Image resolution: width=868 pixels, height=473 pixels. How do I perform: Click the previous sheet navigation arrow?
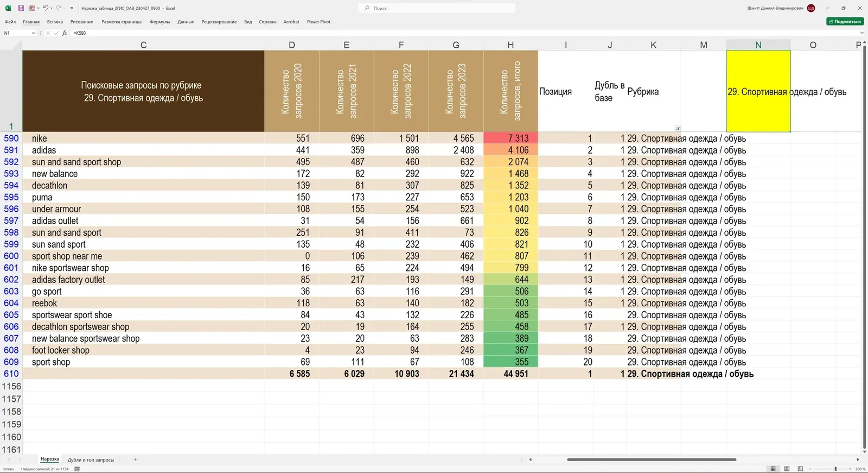[9, 460]
